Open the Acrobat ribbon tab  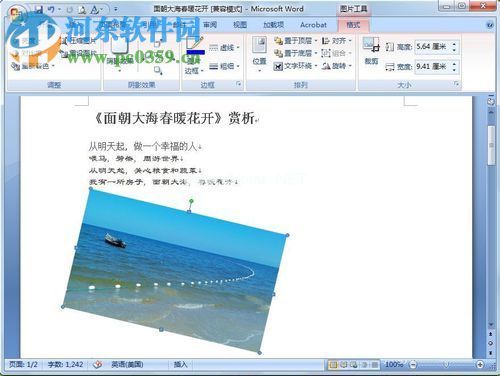313,25
